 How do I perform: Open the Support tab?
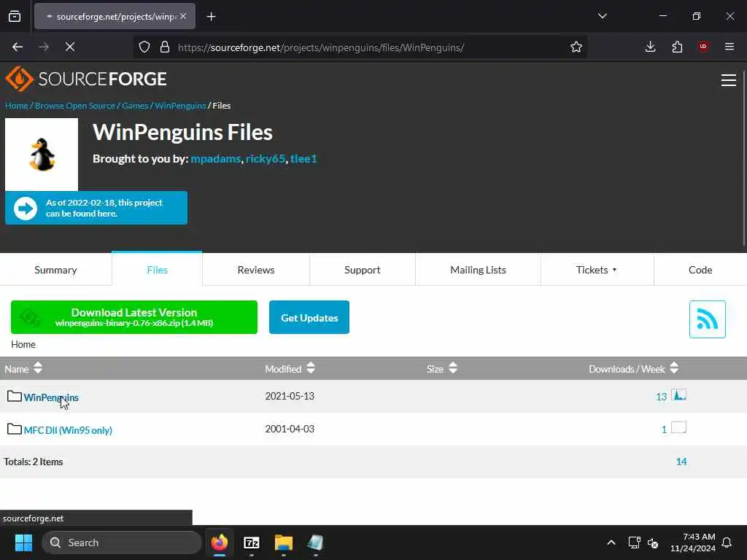point(362,270)
